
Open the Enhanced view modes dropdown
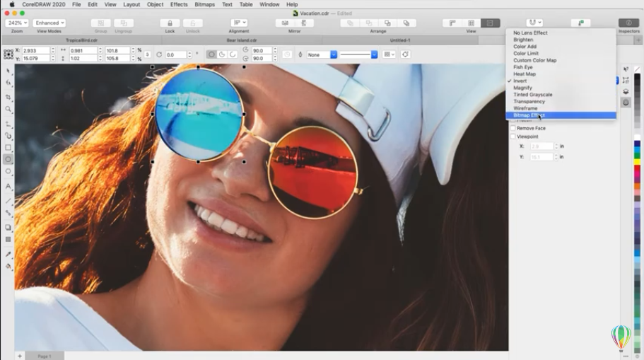[49, 23]
